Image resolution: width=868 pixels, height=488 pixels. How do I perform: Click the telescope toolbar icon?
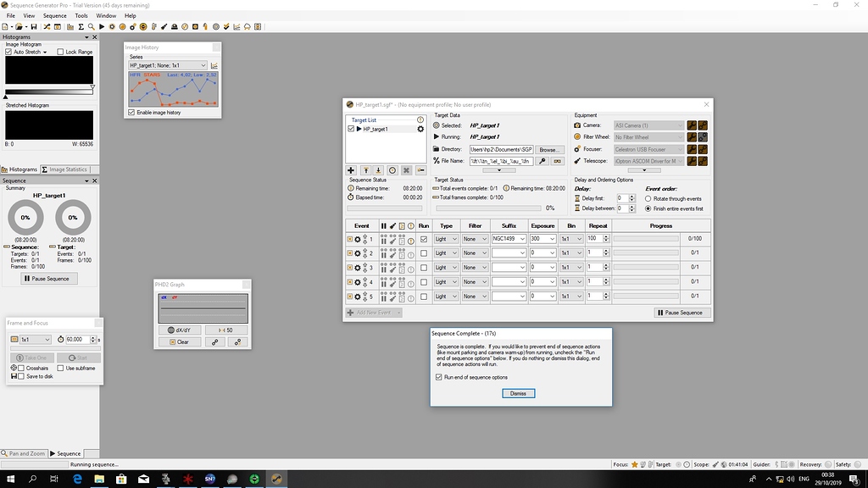click(164, 26)
